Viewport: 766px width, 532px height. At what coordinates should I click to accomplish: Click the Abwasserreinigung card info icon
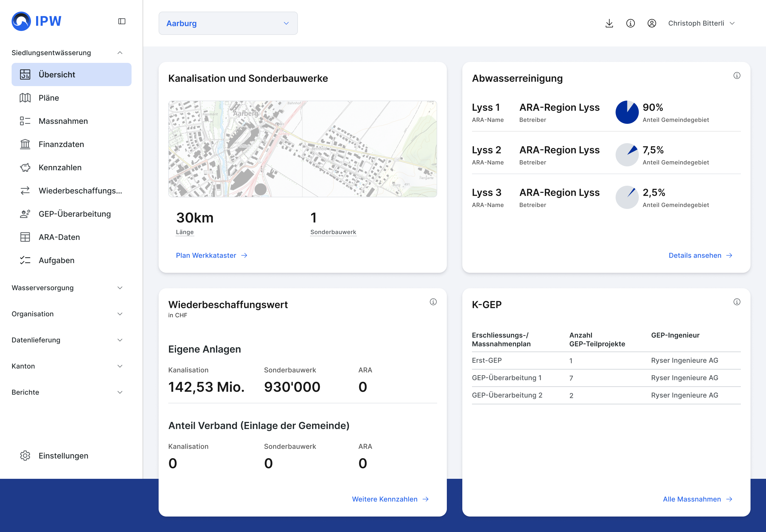[737, 76]
